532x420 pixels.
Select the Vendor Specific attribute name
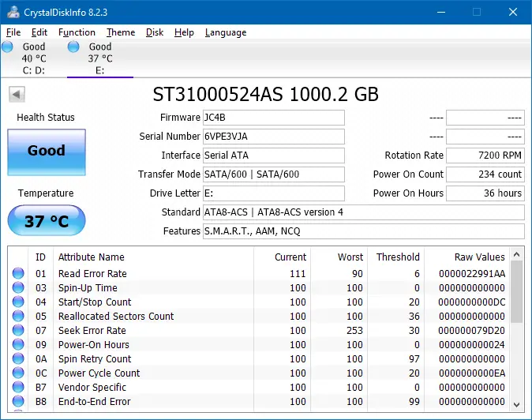[x=92, y=388]
